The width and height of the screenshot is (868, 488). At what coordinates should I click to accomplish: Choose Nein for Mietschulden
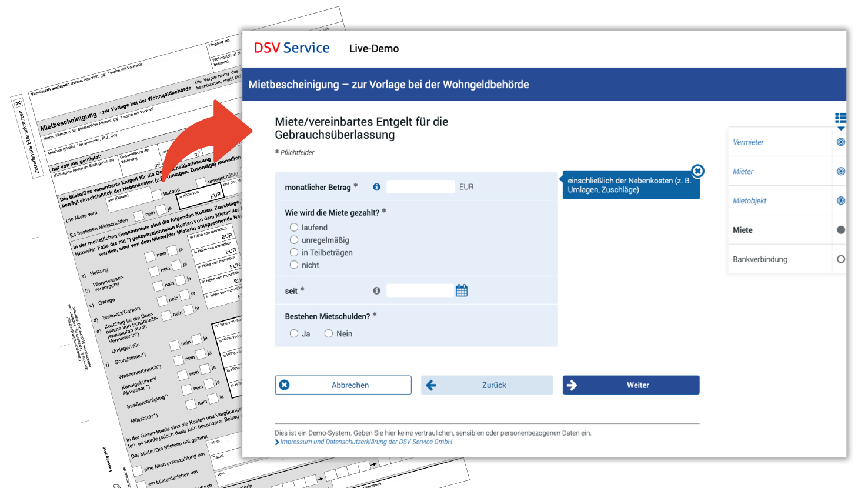329,333
